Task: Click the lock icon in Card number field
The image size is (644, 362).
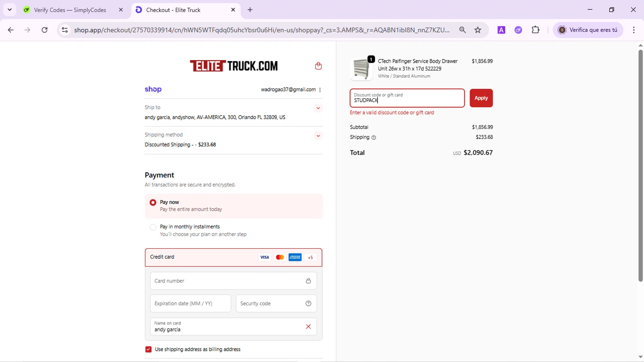Action: point(308,281)
